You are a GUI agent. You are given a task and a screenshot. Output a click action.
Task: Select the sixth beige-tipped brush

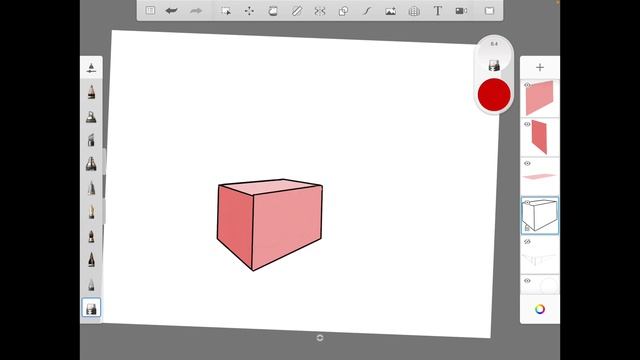coord(91,212)
